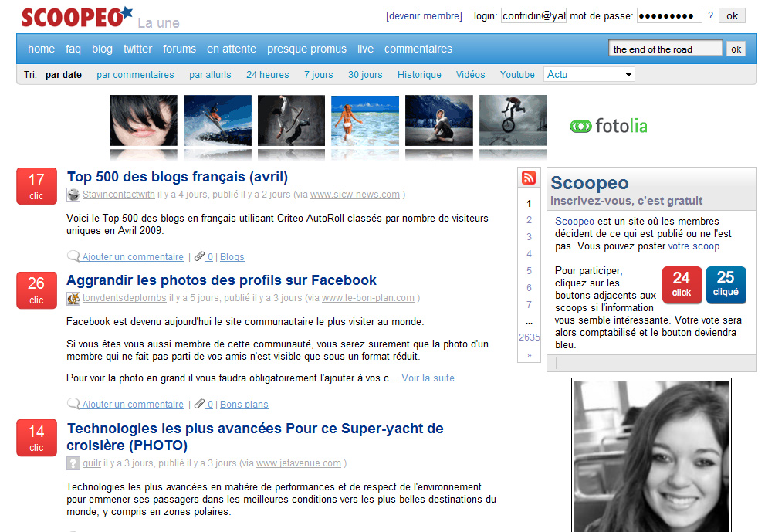The height and width of the screenshot is (532, 775).
Task: Open the Actu category dropdown
Action: tap(589, 75)
